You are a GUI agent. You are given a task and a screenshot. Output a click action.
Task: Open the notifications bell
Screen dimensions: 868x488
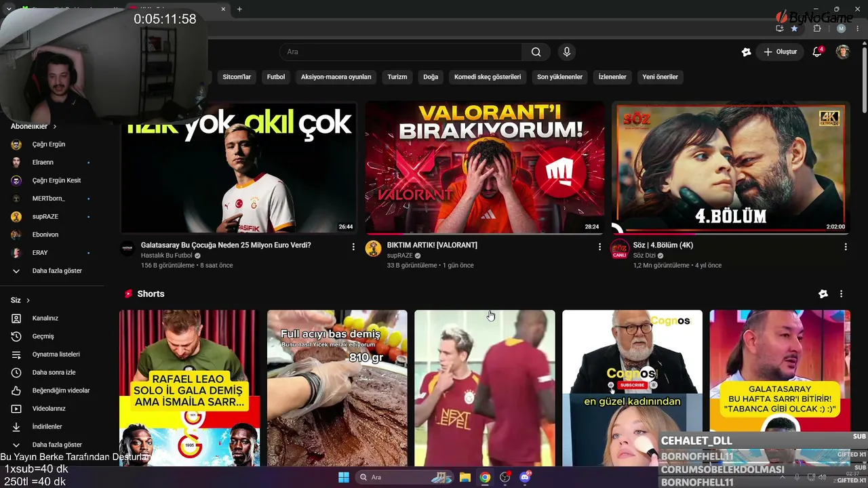coord(817,52)
